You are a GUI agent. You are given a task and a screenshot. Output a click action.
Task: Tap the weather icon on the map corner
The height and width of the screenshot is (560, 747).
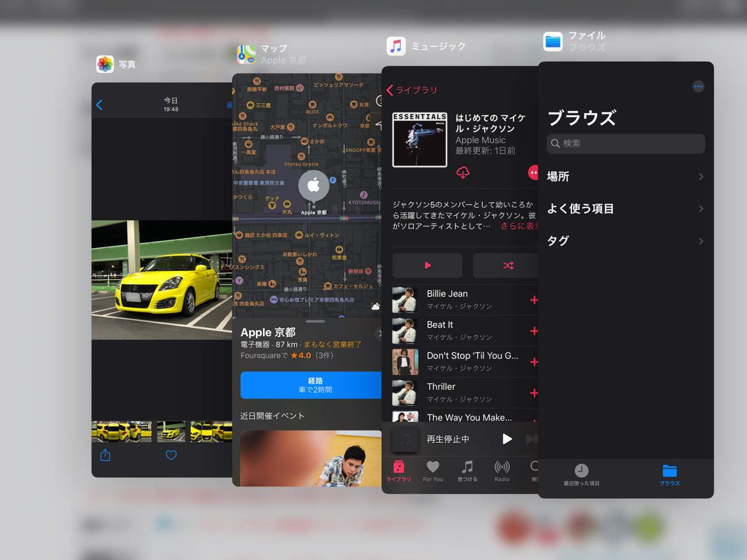click(375, 306)
